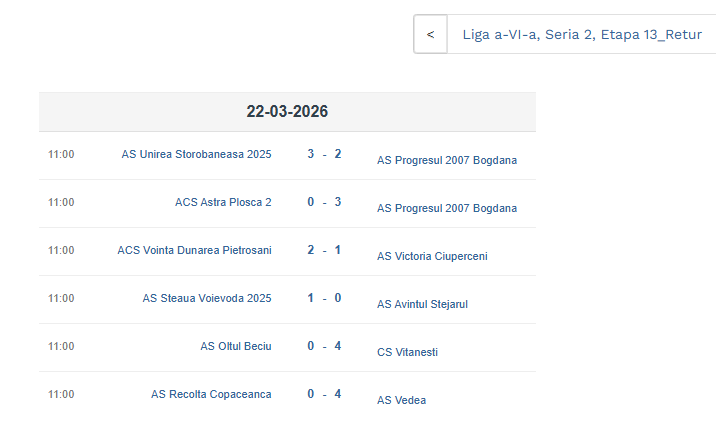Click the AS Oltul Beciu 0 - 4 score
716x430 pixels.
coord(324,346)
